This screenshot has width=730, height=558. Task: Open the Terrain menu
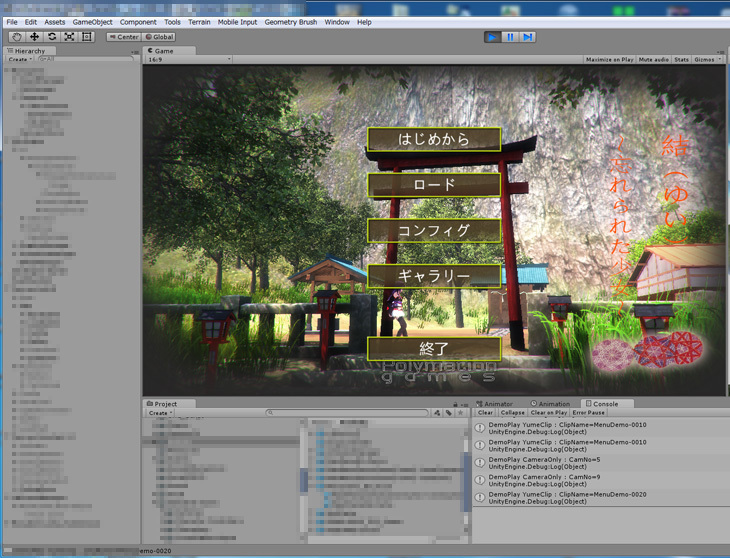pos(199,22)
